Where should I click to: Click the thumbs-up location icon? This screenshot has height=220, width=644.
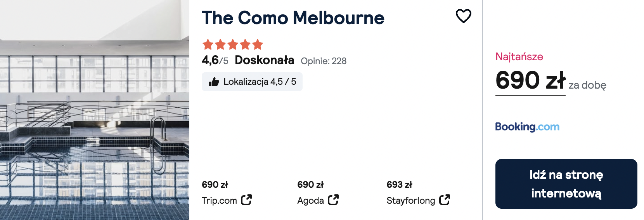coord(214,82)
